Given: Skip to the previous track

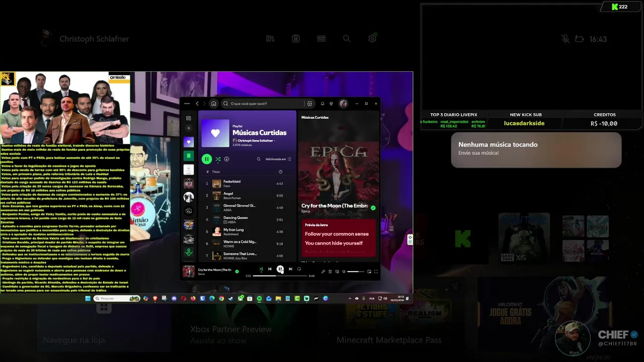Looking at the screenshot, I should (270, 269).
